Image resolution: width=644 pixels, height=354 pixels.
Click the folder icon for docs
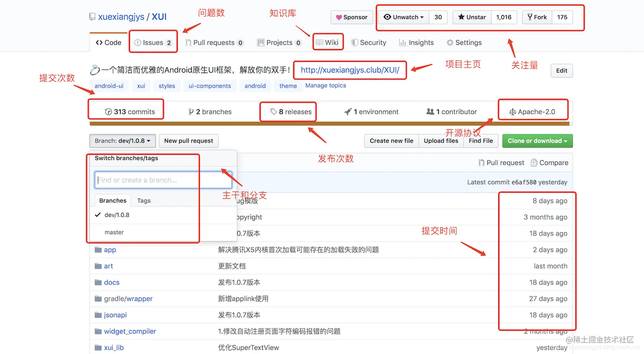pos(98,282)
